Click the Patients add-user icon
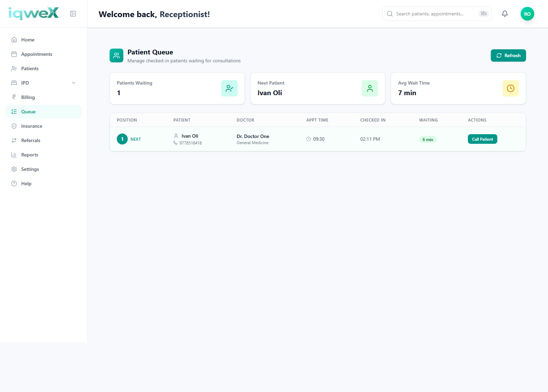This screenshot has width=548, height=392. 14,68
